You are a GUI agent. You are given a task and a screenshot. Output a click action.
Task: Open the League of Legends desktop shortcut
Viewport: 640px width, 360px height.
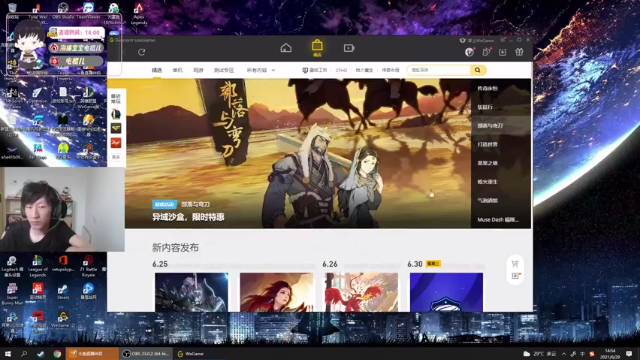pyautogui.click(x=38, y=266)
